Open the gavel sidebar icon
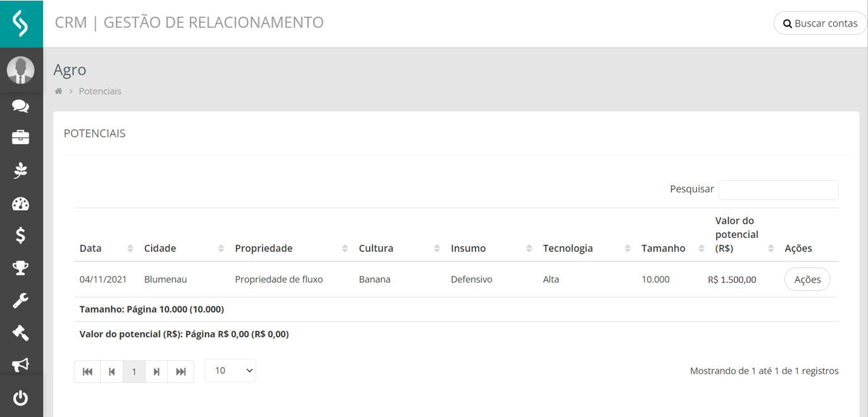 coord(21,333)
